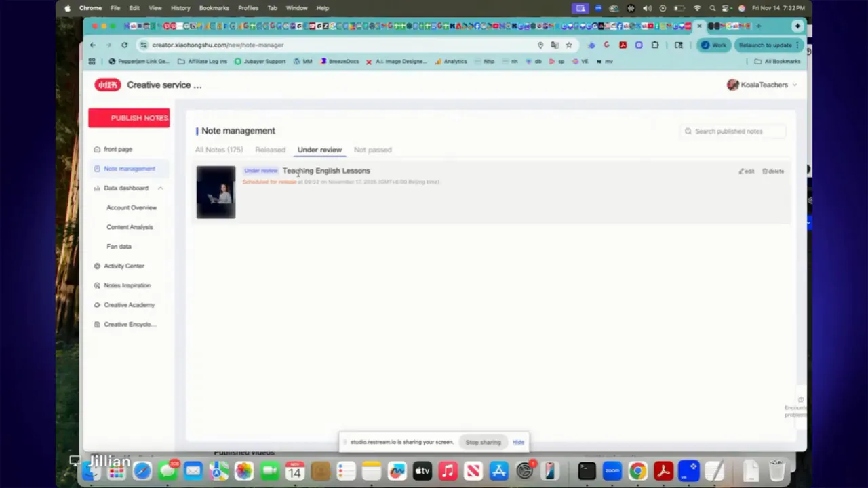Bookmark this page with the star icon
Image resolution: width=868 pixels, height=488 pixels.
tap(569, 45)
